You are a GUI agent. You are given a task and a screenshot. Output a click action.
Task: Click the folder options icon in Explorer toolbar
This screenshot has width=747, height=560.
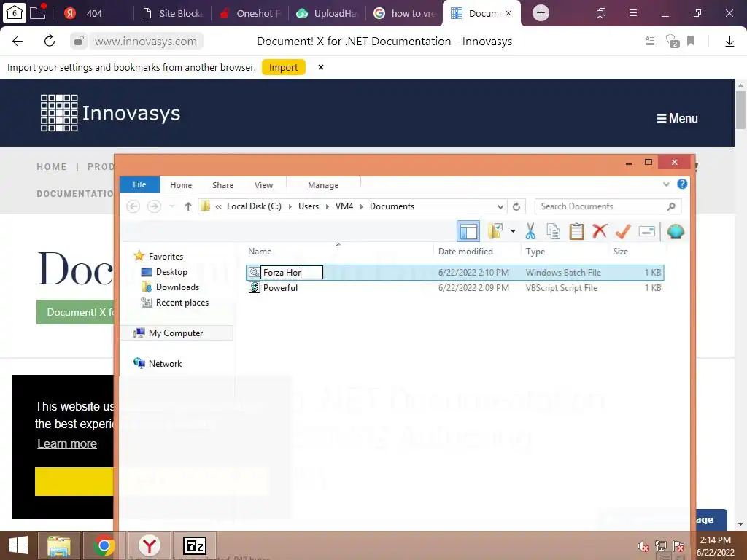pyautogui.click(x=495, y=231)
